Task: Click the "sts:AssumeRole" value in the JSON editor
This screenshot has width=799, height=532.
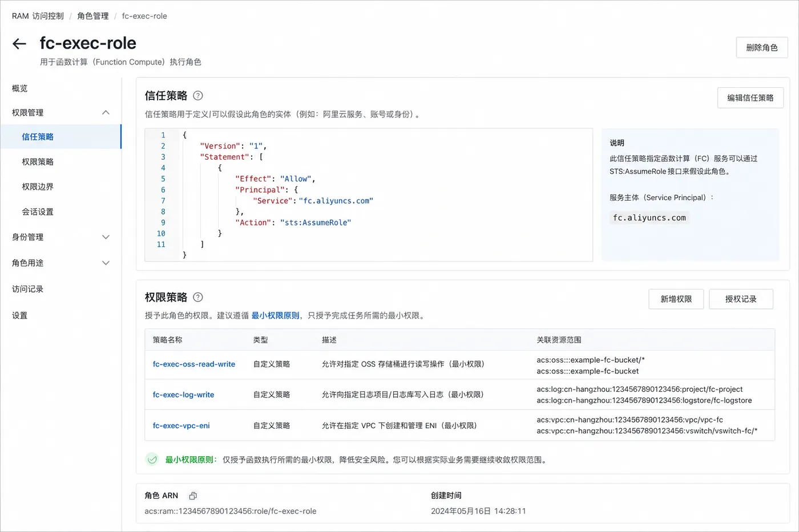Action: tap(316, 223)
